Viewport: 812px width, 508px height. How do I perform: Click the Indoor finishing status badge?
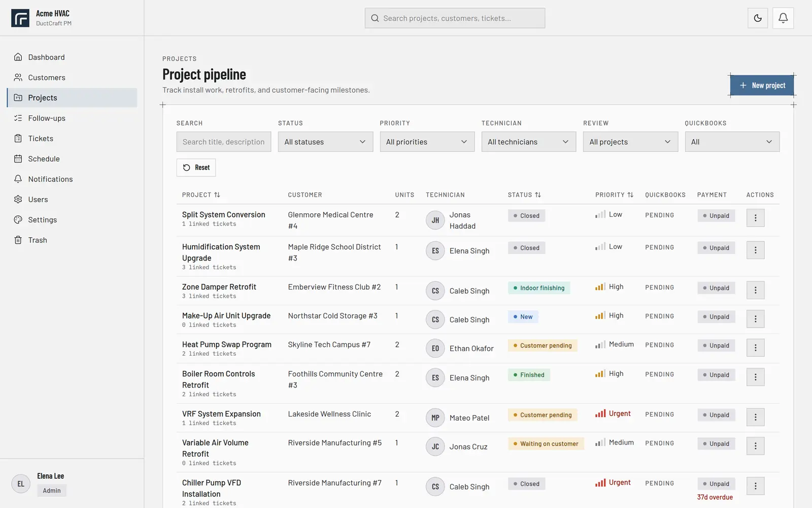(539, 288)
